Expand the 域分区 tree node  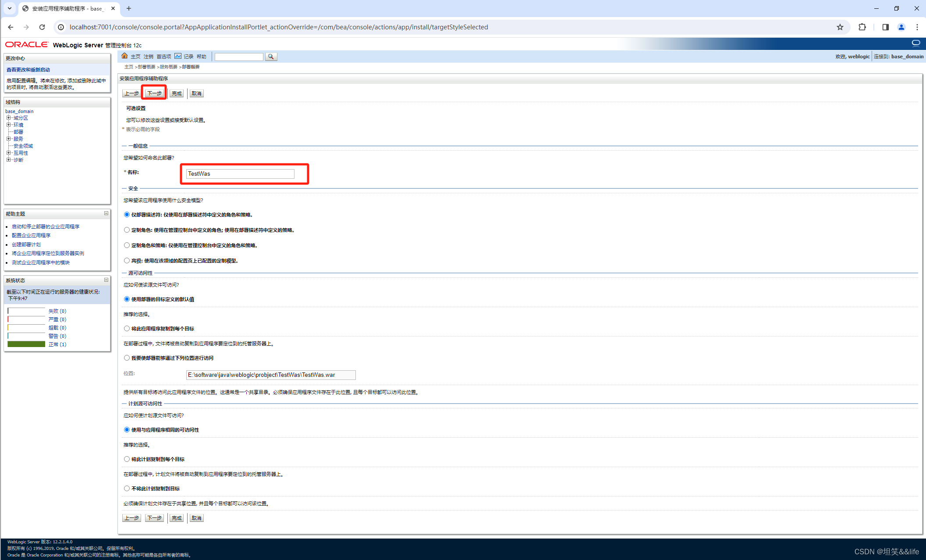point(8,118)
